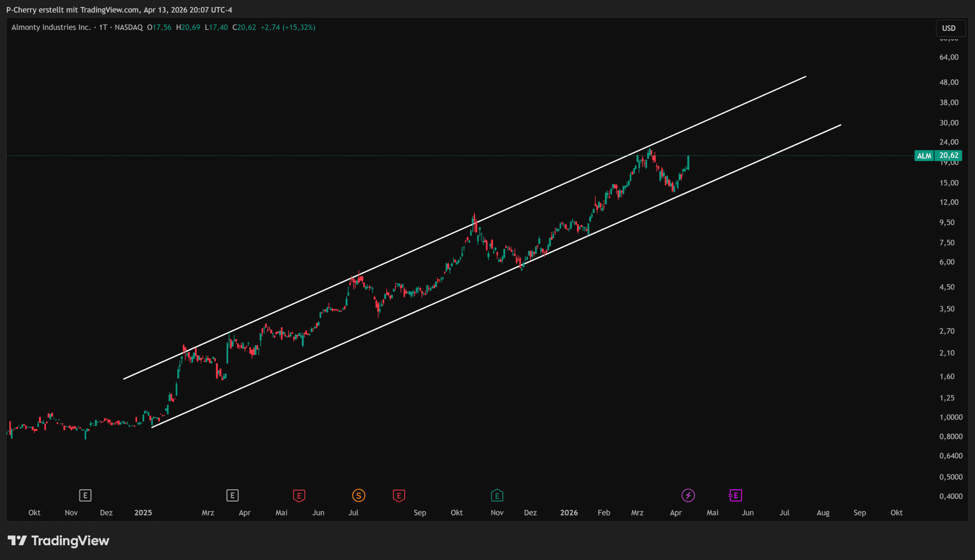Click the green earnings marker at Nov 2025

[x=497, y=495]
